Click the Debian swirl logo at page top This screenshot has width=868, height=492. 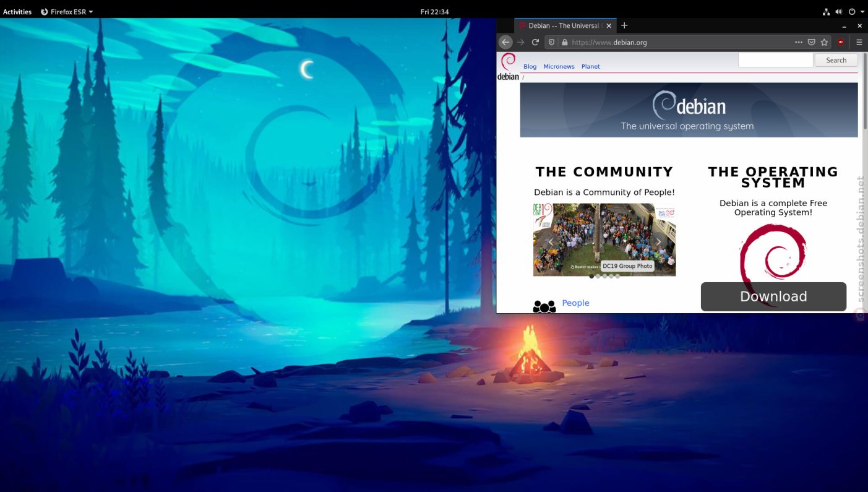tap(508, 67)
